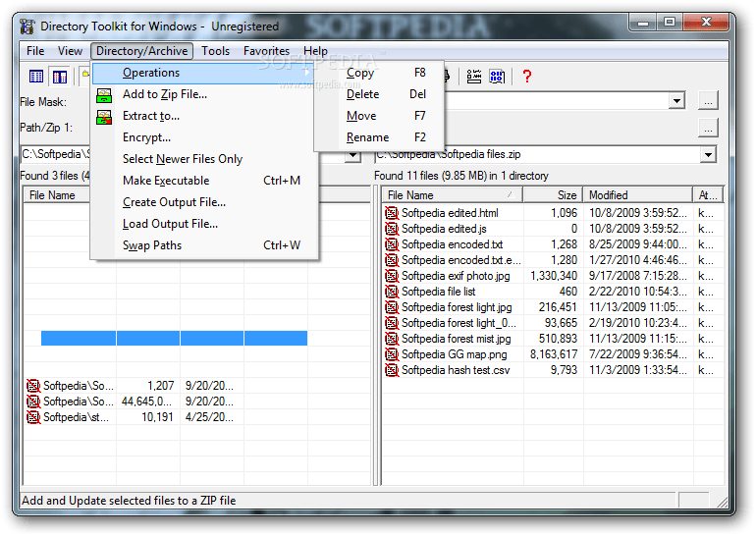Click left pane size value 44,645,0...

click(146, 402)
